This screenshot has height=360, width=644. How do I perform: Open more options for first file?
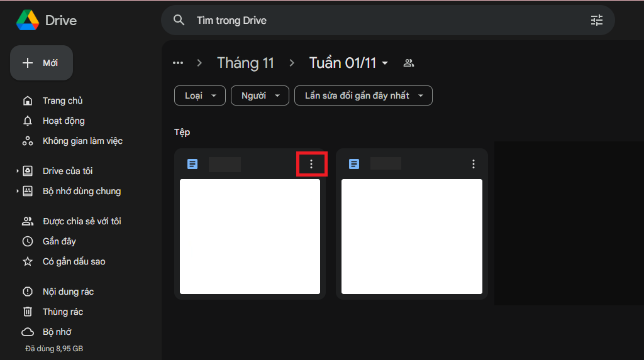[311, 164]
